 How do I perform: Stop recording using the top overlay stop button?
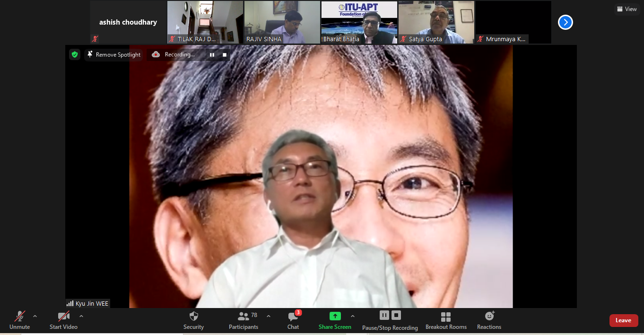point(225,55)
